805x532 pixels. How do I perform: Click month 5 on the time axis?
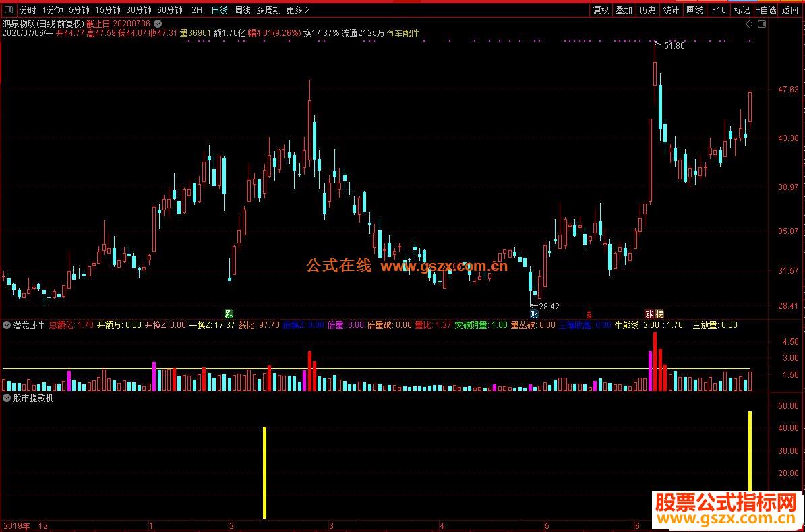[547, 526]
